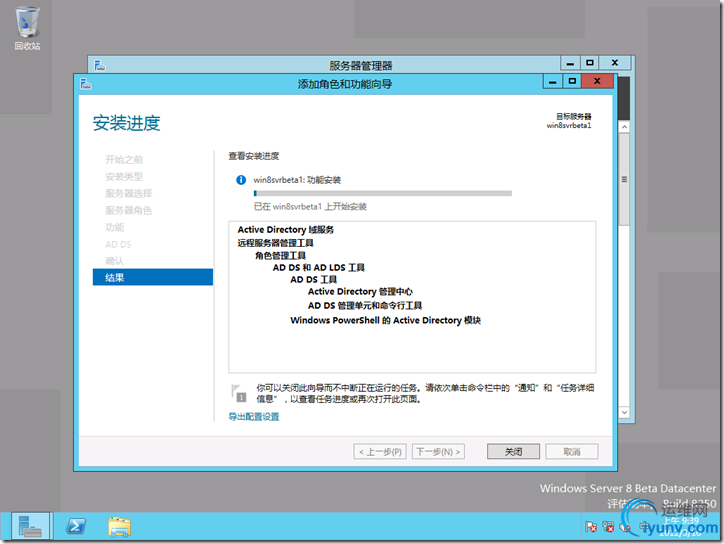Click the blue info icon beside win8svrbeta1
This screenshot has height=544, width=724.
(x=241, y=180)
